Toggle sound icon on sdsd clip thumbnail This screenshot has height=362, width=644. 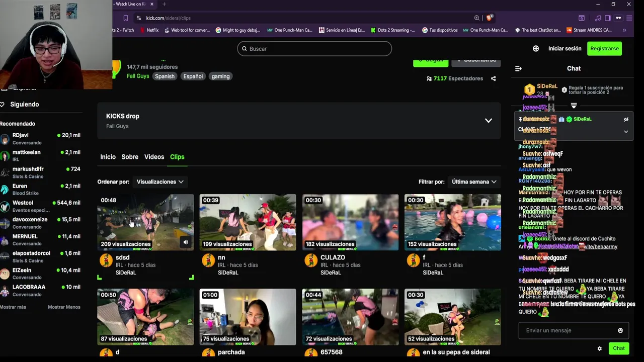point(186,242)
